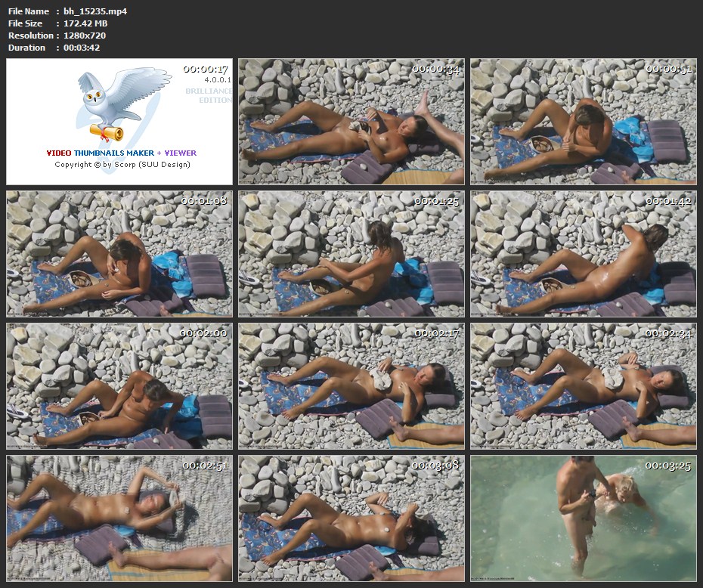Select the thumbnail at 00:01:25

(351, 254)
